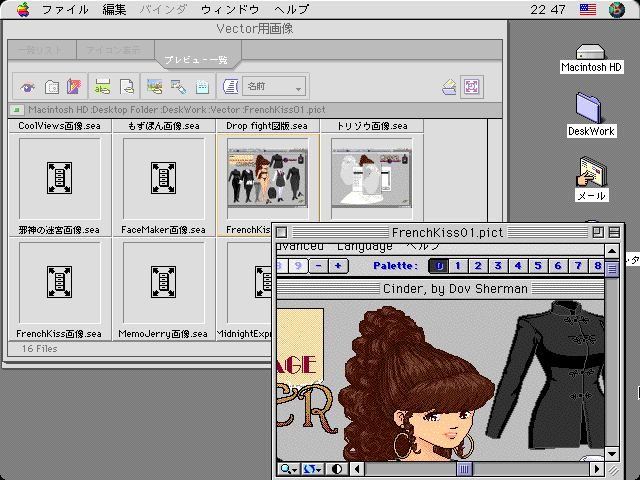This screenshot has width=640, height=480.
Task: Click the vertical scrollbar up arrow
Action: pos(612,251)
